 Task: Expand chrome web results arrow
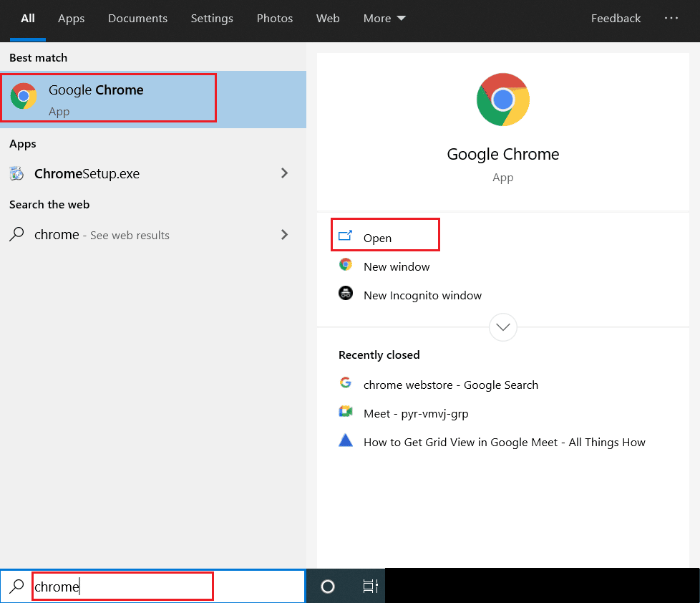284,235
